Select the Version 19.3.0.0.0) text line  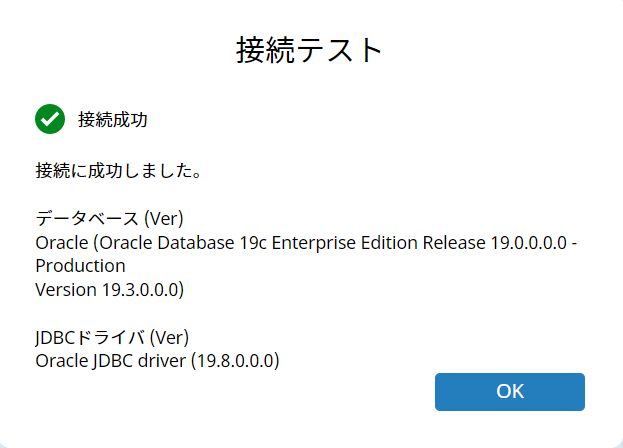pyautogui.click(x=110, y=290)
